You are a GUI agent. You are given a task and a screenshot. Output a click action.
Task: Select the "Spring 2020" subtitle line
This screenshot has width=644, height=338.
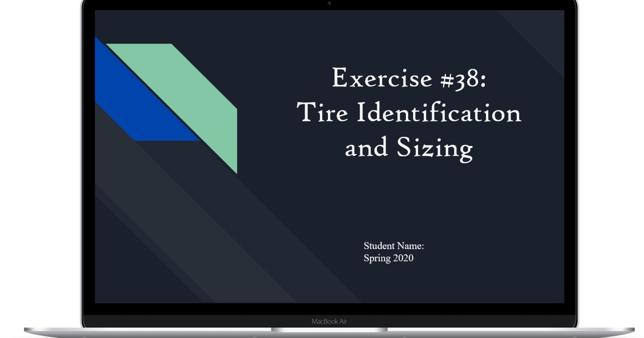click(389, 258)
